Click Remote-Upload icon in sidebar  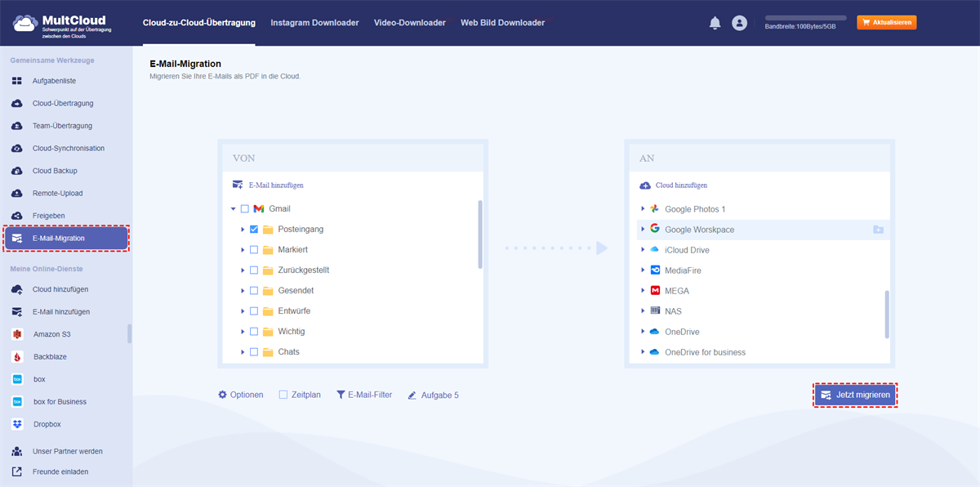pos(16,194)
